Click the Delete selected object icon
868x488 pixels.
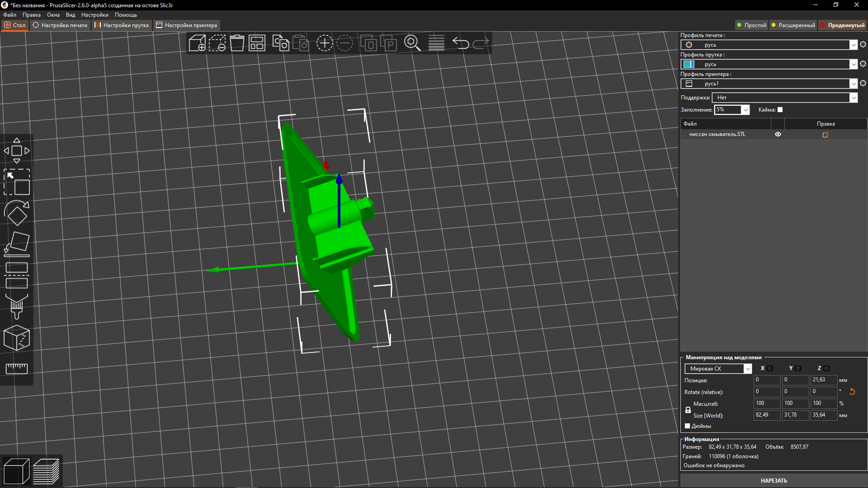click(217, 43)
